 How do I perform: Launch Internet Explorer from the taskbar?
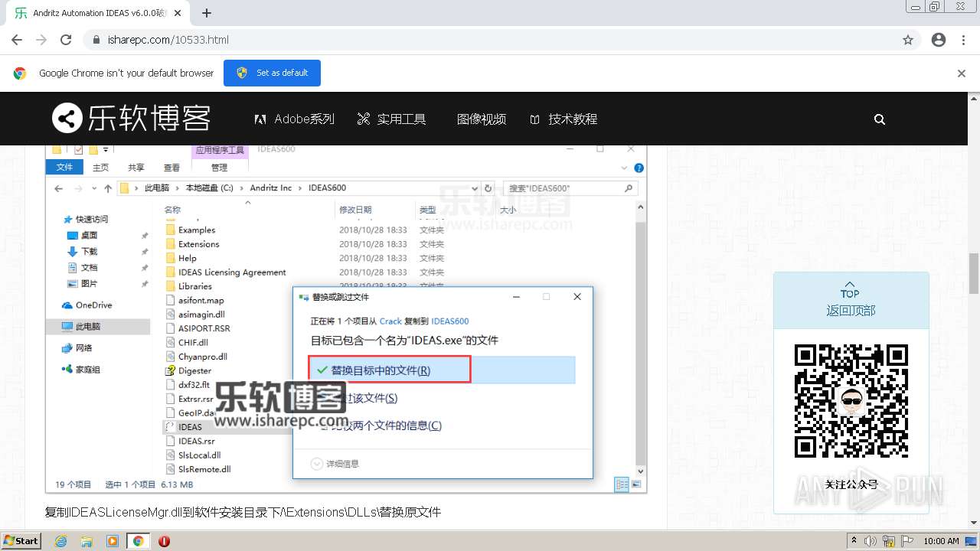[x=61, y=541]
